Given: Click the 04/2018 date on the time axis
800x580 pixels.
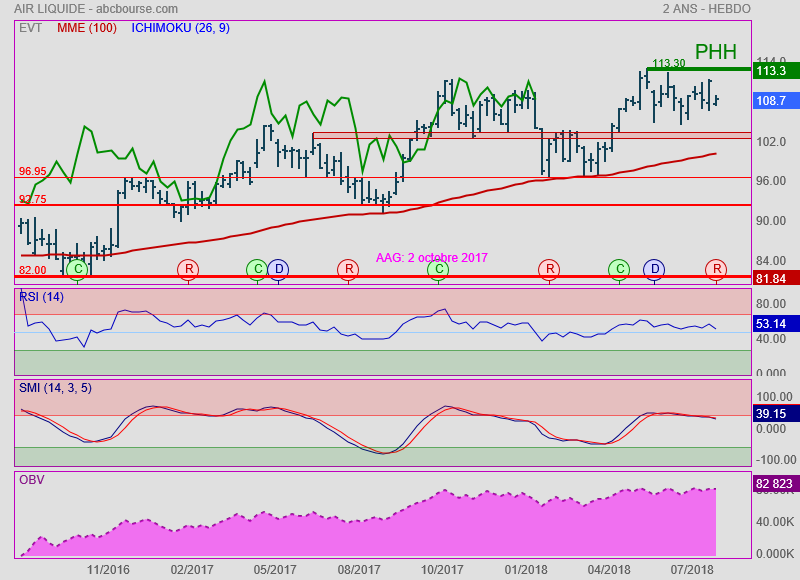Looking at the screenshot, I should pos(609,570).
